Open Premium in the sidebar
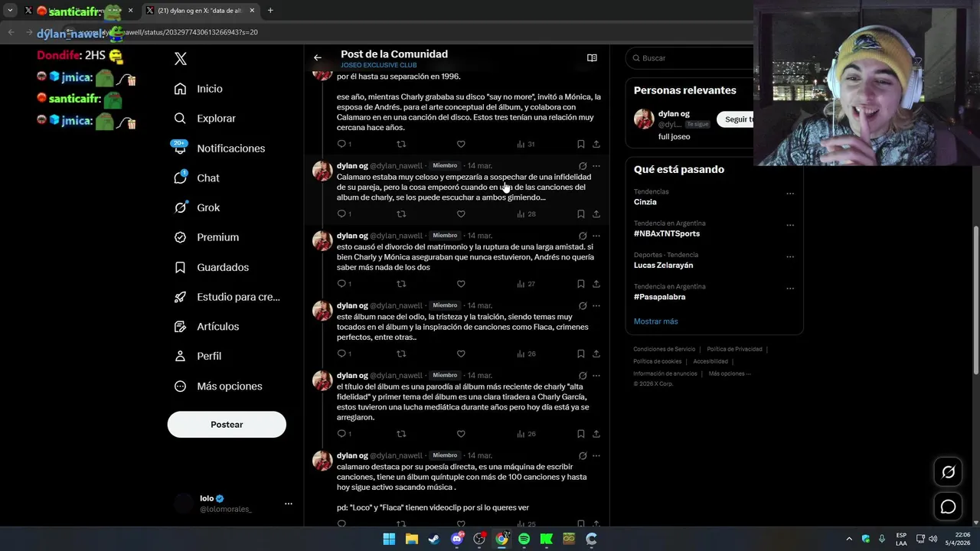980x551 pixels. click(206, 237)
